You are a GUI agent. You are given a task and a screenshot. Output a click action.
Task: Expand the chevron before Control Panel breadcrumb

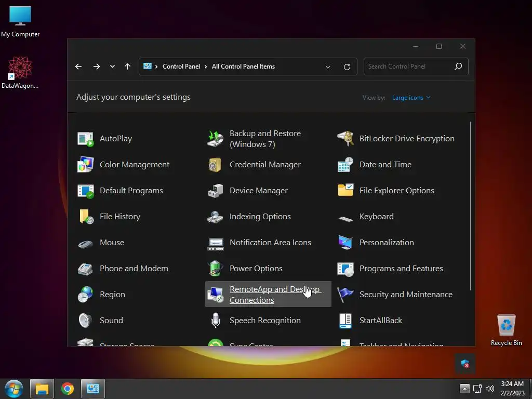156,66
